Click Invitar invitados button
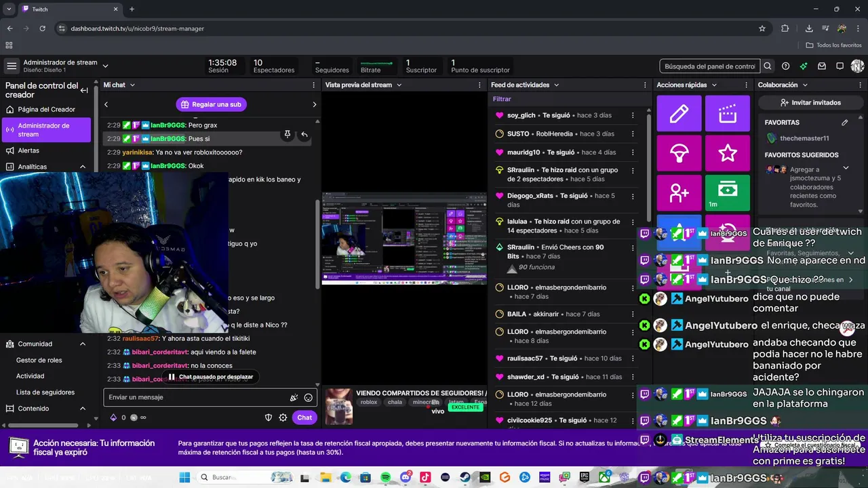Viewport: 868px width, 488px height. pyautogui.click(x=811, y=103)
